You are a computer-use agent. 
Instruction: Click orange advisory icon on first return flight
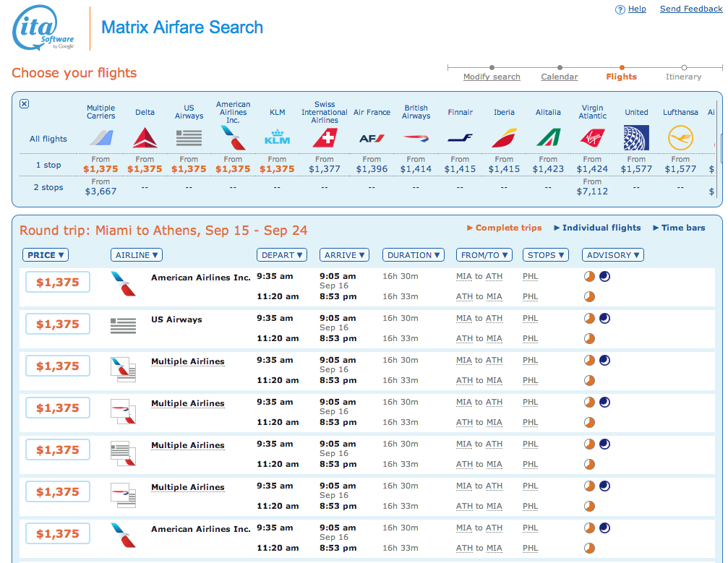click(x=590, y=296)
